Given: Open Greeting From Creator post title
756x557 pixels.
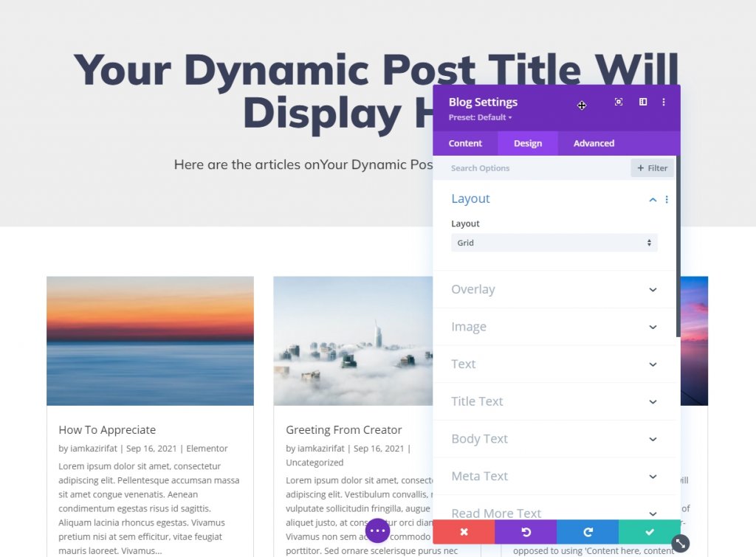Looking at the screenshot, I should 344,430.
